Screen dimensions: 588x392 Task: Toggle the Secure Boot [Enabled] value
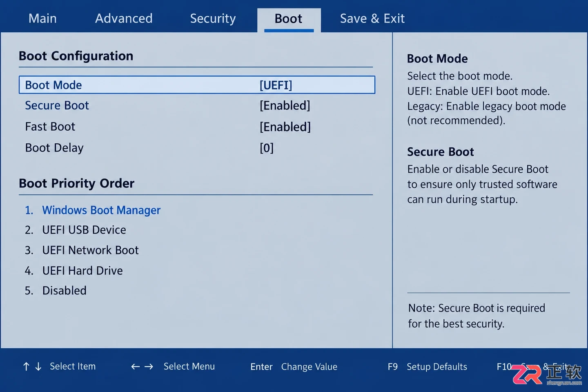click(285, 106)
